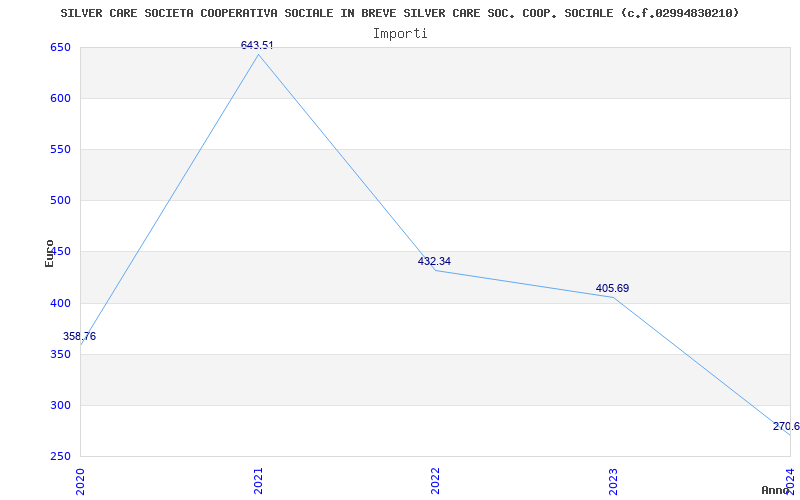Click the 400 y-axis tick label
Image resolution: width=800 pixels, height=500 pixels.
tap(60, 304)
